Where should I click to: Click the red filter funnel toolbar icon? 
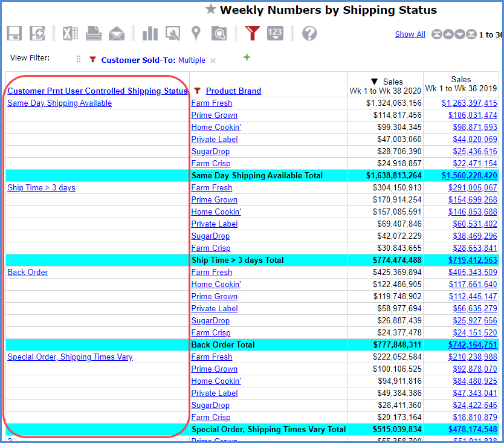(x=253, y=33)
